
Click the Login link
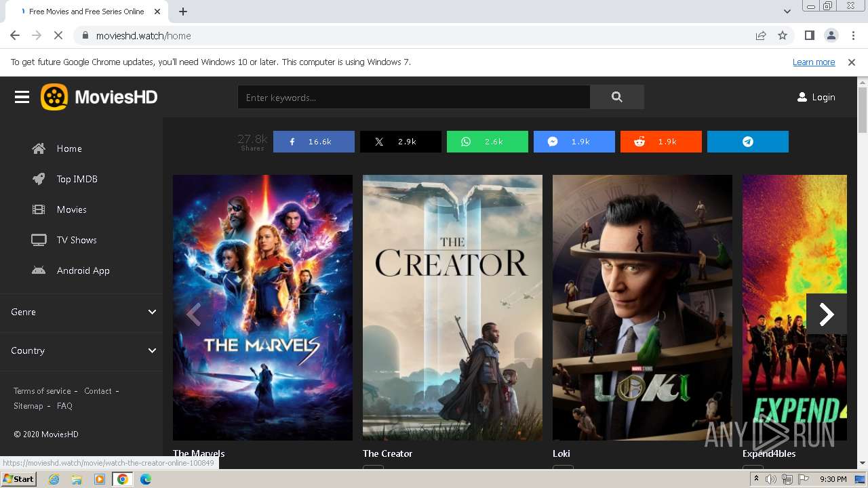(816, 97)
